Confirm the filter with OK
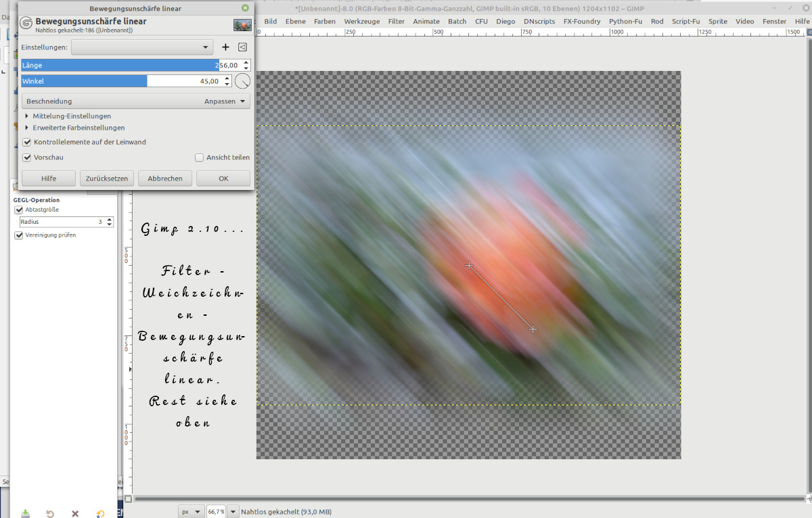This screenshot has width=812, height=518. [x=223, y=179]
